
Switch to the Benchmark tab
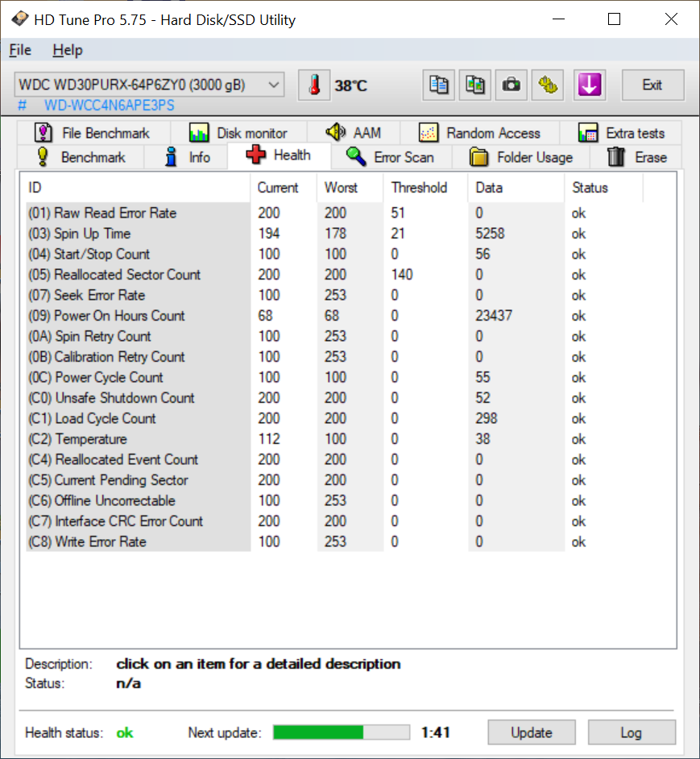point(81,157)
